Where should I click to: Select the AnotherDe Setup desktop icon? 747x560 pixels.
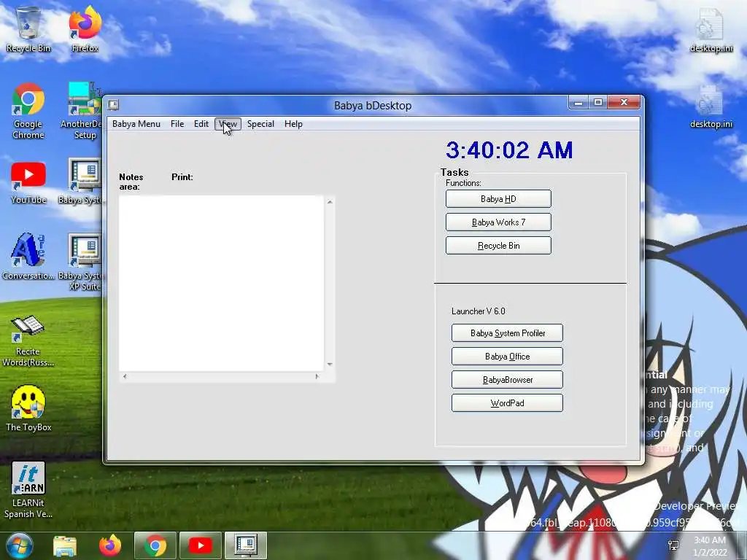coord(83,111)
